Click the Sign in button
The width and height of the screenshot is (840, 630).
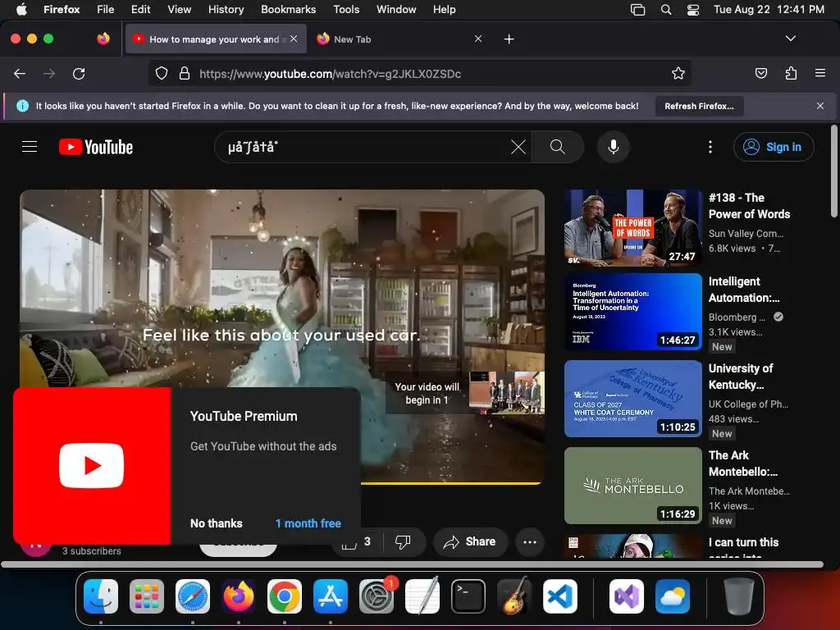click(x=774, y=147)
